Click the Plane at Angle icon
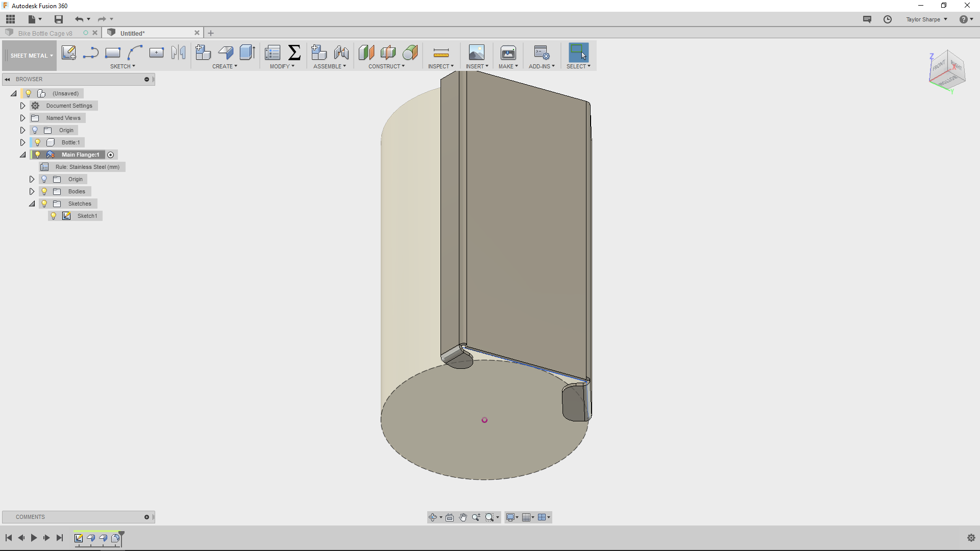 pyautogui.click(x=388, y=53)
